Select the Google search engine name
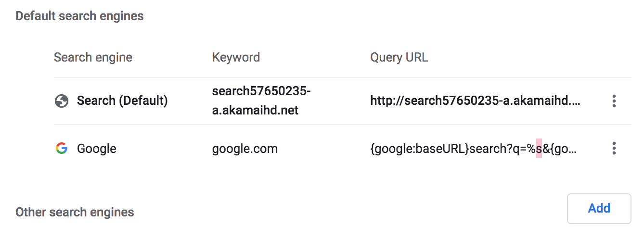This screenshot has height=227, width=644. (97, 149)
